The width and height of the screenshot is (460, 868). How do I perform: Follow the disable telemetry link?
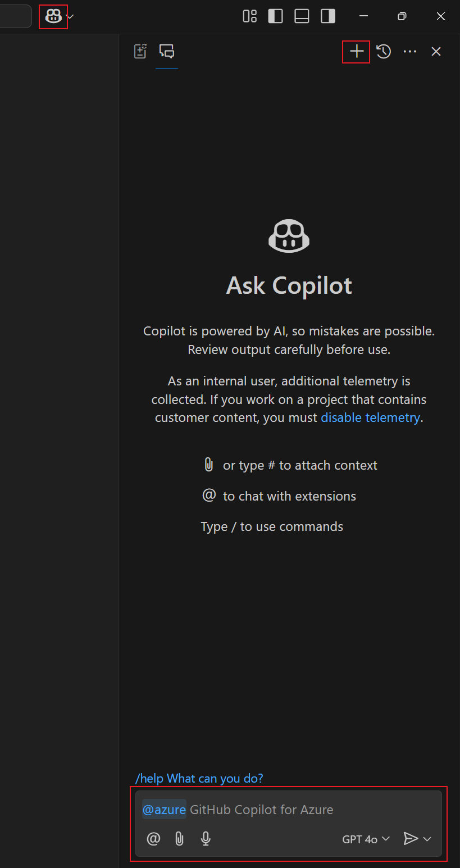(370, 417)
